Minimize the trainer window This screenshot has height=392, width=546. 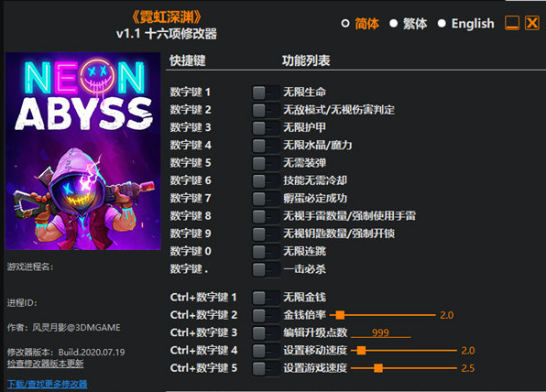512,23
